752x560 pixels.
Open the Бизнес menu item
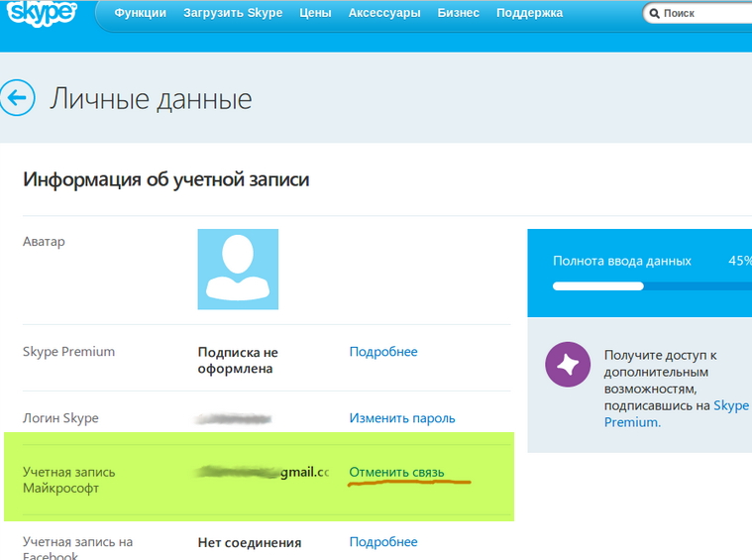458,13
